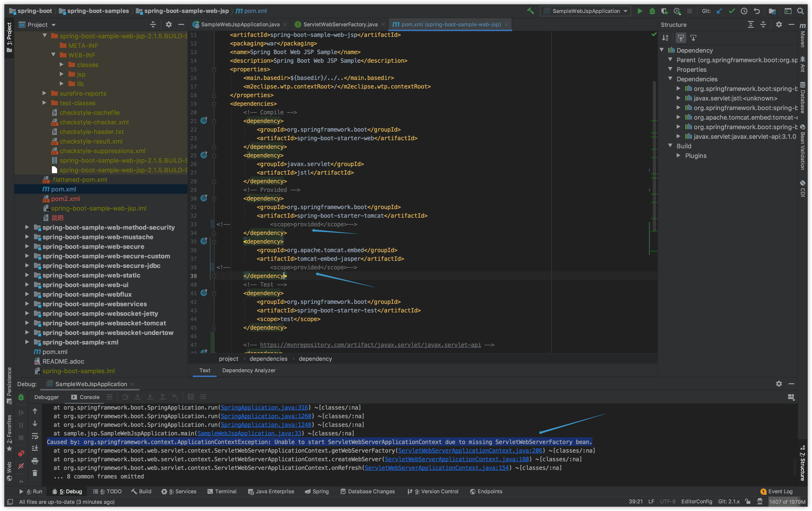Build project with the hammer icon
Viewport: 812px width, 511px height.
point(530,11)
